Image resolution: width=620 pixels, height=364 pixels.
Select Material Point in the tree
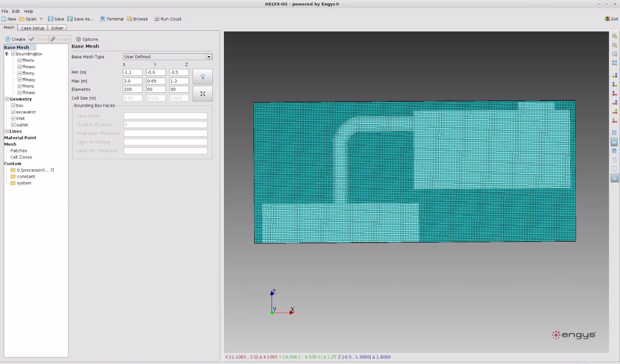point(20,138)
